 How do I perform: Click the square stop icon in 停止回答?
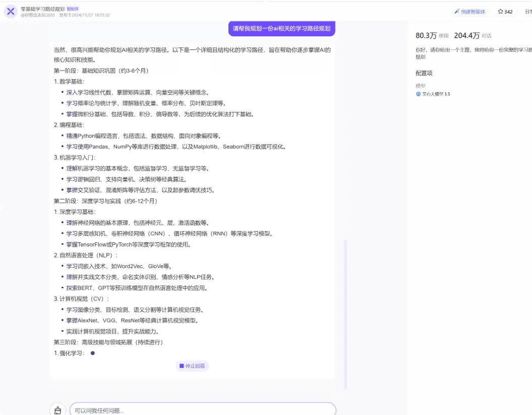click(182, 366)
